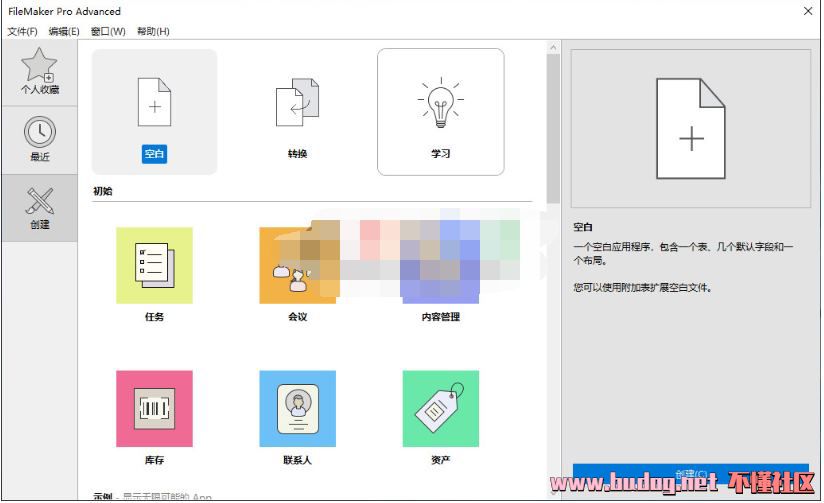The image size is (824, 503).
Task: Open the 窗口(W) menu
Action: 108,32
